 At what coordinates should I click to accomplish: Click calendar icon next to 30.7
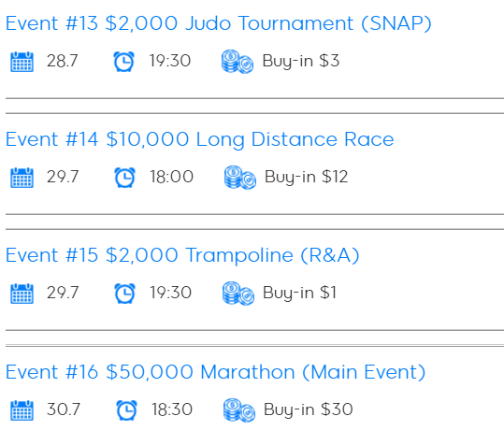point(22,410)
